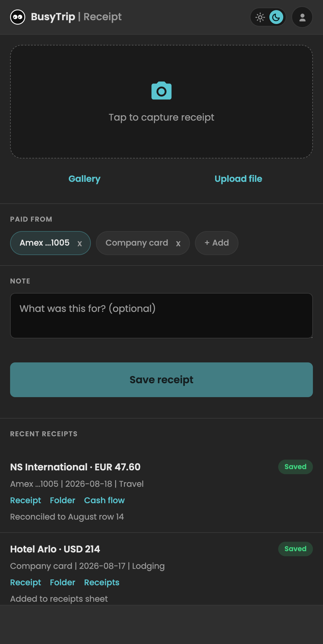Image resolution: width=323 pixels, height=644 pixels.
Task: Select the Amex ...1005 payment chip
Action: (44, 243)
